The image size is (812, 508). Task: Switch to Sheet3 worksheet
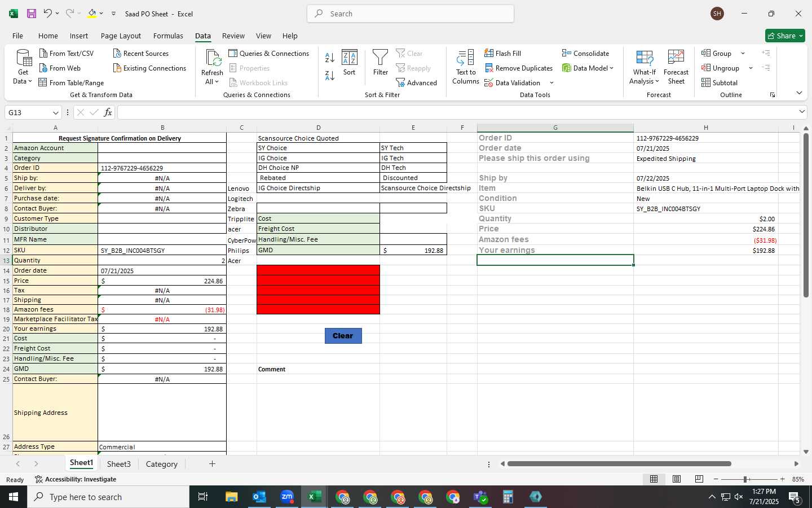(118, 464)
